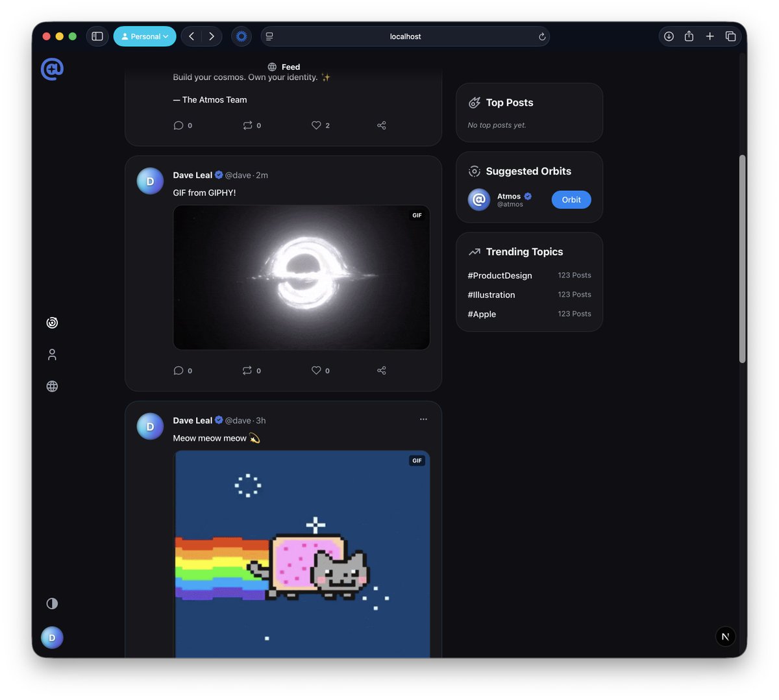Open the #Illustration trending topic
779x700 pixels.
pyautogui.click(x=491, y=295)
